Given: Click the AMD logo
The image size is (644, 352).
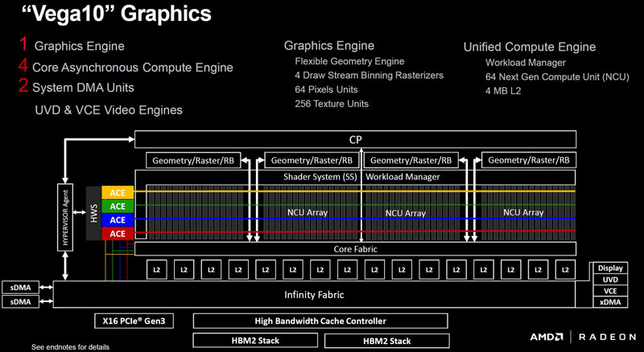Looking at the screenshot, I should (x=547, y=338).
